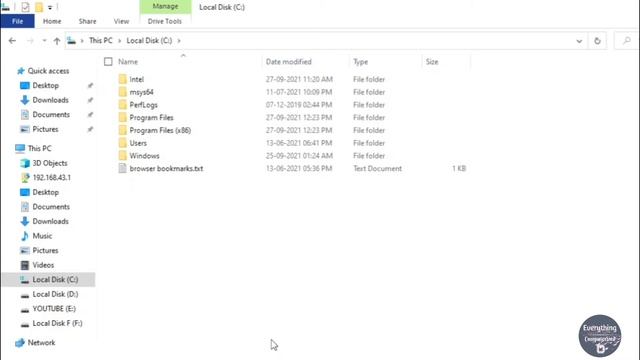
Task: Expand chevron after This PC breadcrumb
Action: tap(120, 40)
